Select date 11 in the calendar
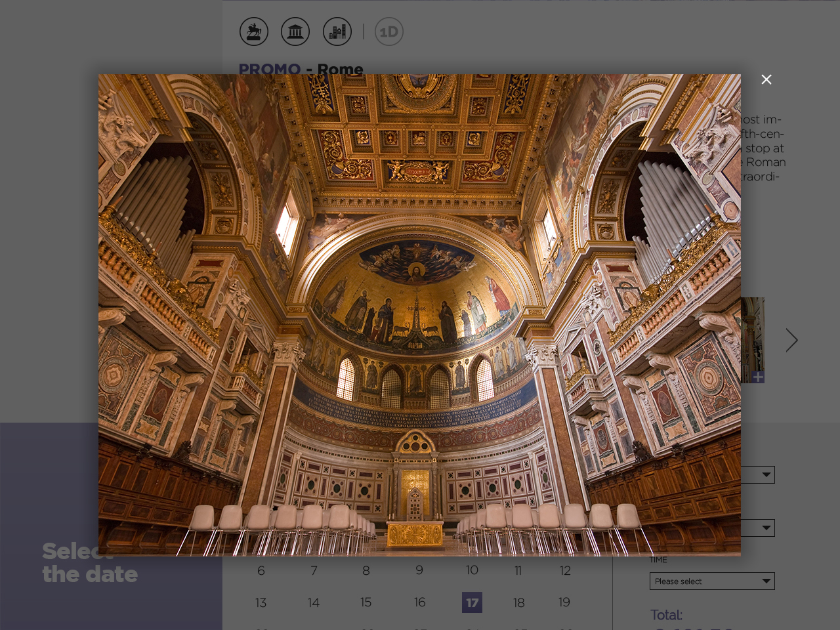840x630 pixels. click(x=518, y=570)
